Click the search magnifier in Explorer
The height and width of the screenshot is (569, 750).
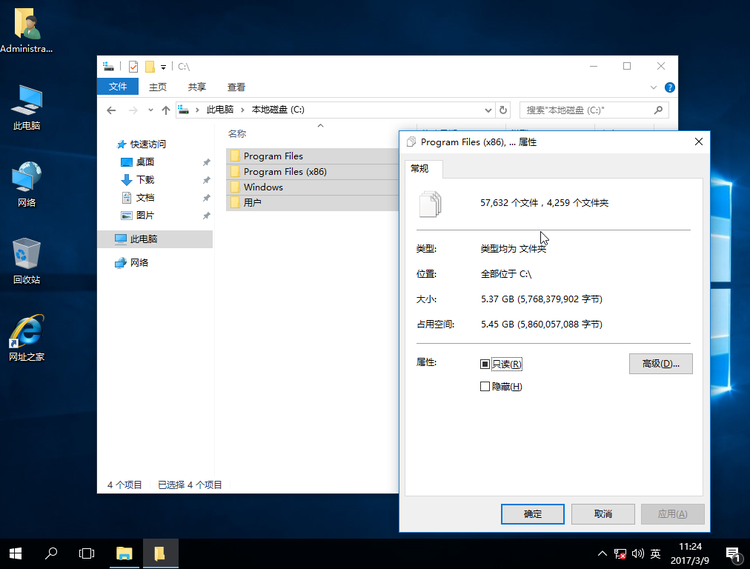pyautogui.click(x=658, y=110)
